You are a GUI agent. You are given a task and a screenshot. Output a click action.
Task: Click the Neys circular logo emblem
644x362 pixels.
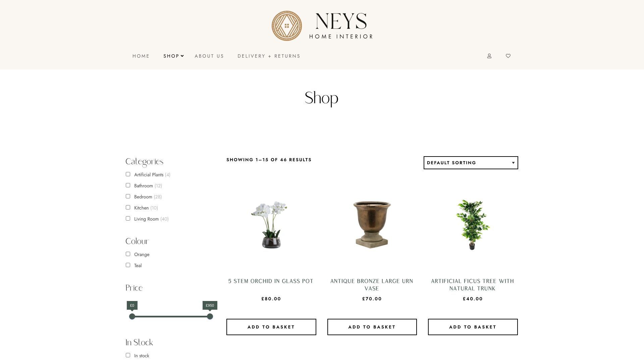click(x=287, y=26)
